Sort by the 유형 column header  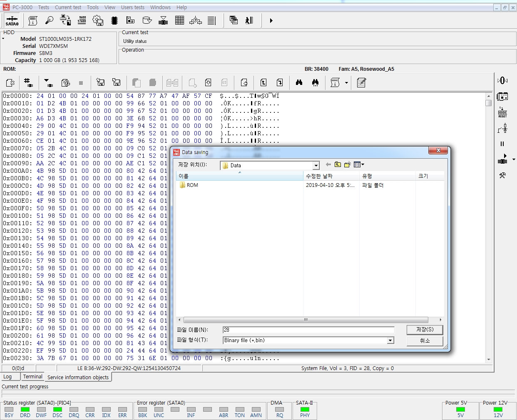pos(388,176)
